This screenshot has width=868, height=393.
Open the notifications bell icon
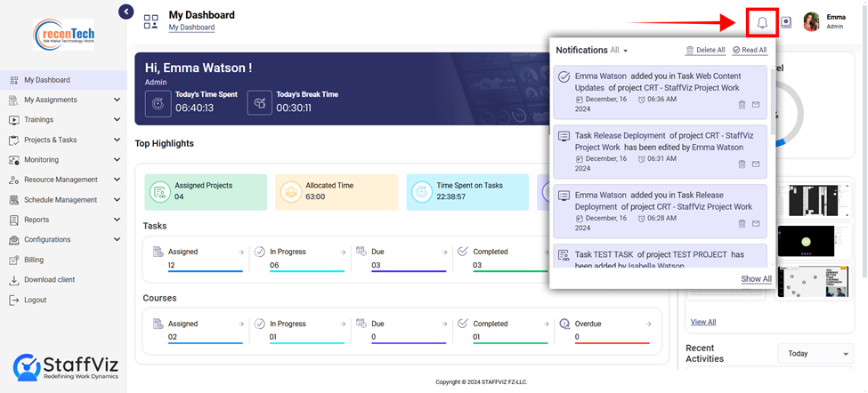pos(762,22)
